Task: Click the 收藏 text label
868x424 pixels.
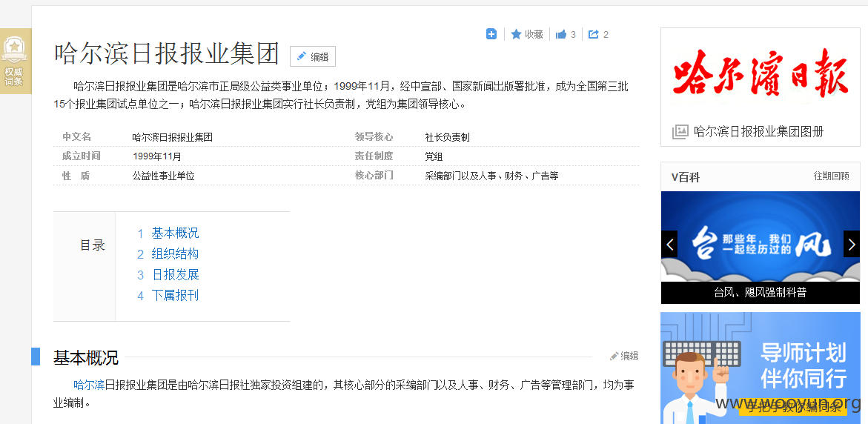Action: (x=534, y=34)
